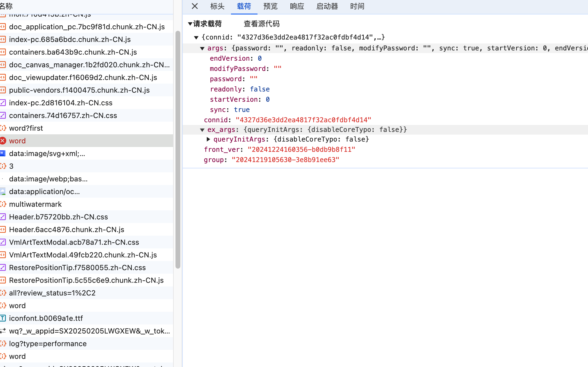Image resolution: width=588 pixels, height=367 pixels.
Task: Click the script icon for containers.ba643b9c chunk
Action: click(x=3, y=52)
